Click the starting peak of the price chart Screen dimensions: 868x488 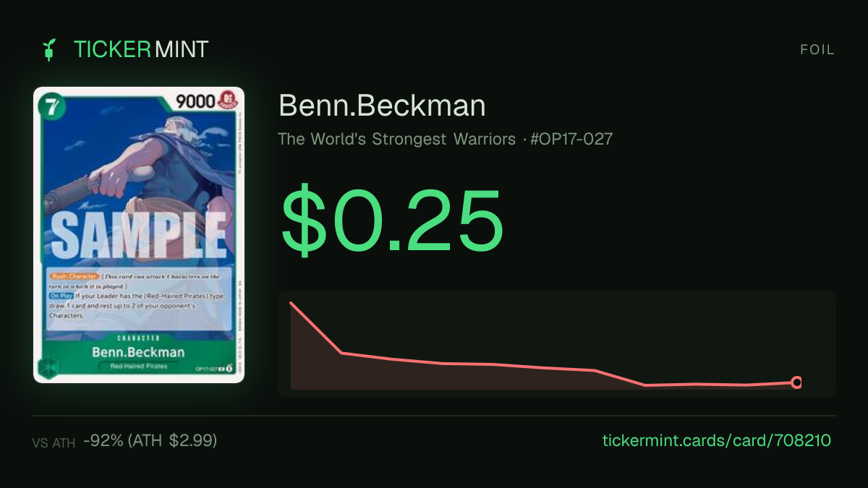[291, 303]
